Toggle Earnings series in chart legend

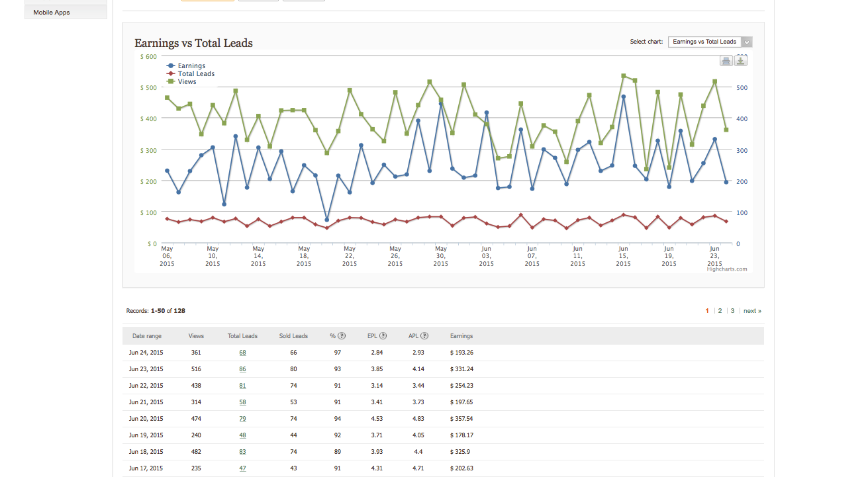tap(186, 66)
